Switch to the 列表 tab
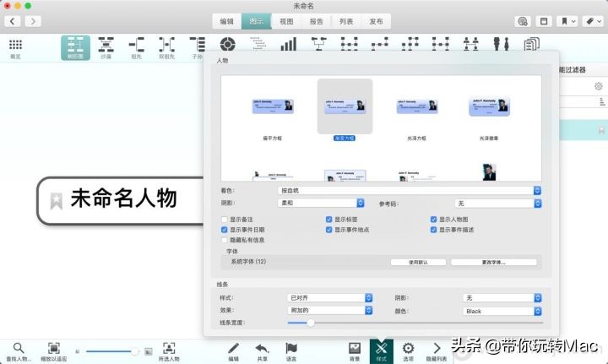The image size is (608, 364). click(x=346, y=21)
